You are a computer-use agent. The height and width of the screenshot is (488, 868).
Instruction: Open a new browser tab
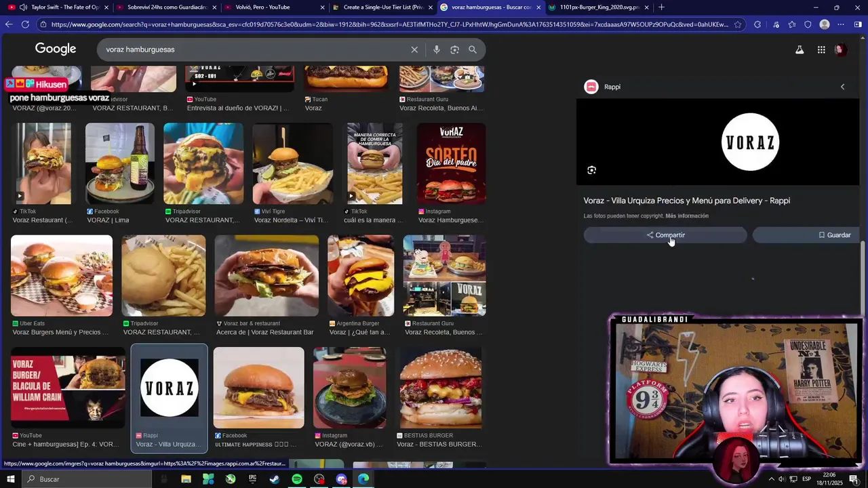(661, 7)
